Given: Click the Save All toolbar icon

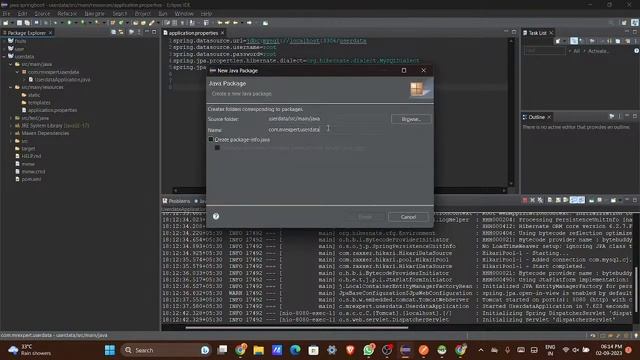Looking at the screenshot, I should click(x=27, y=23).
